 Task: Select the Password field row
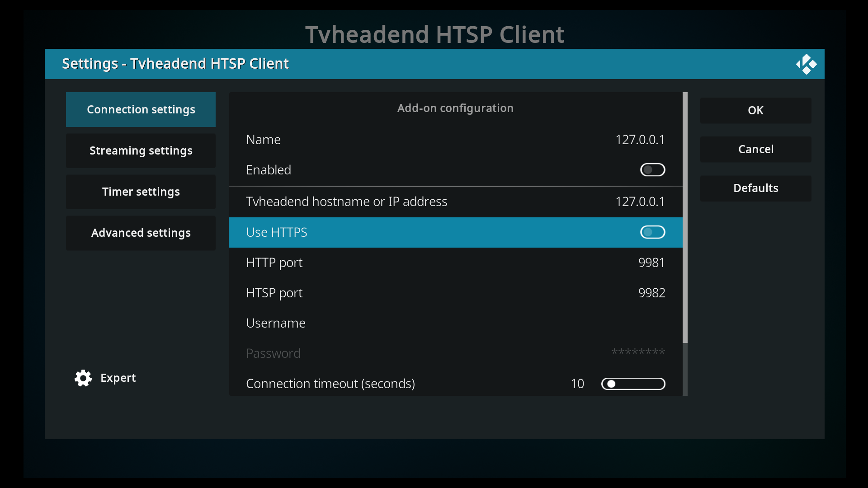click(x=455, y=353)
